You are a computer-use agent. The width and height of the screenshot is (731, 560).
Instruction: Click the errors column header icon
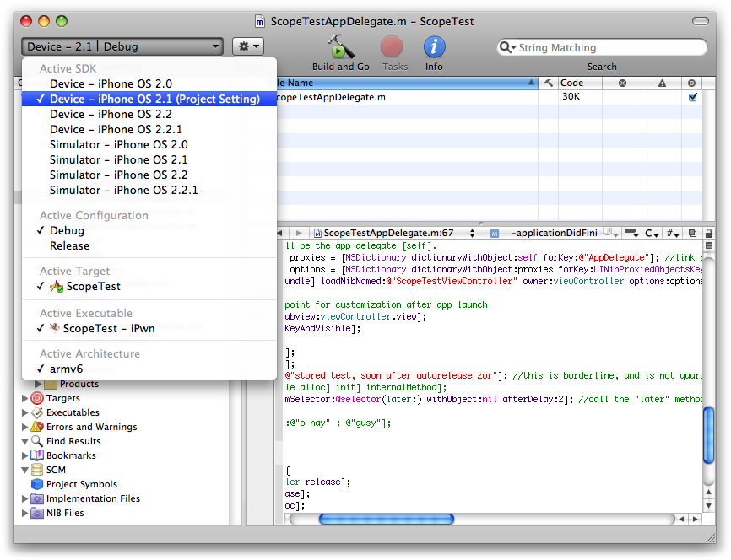click(x=622, y=83)
